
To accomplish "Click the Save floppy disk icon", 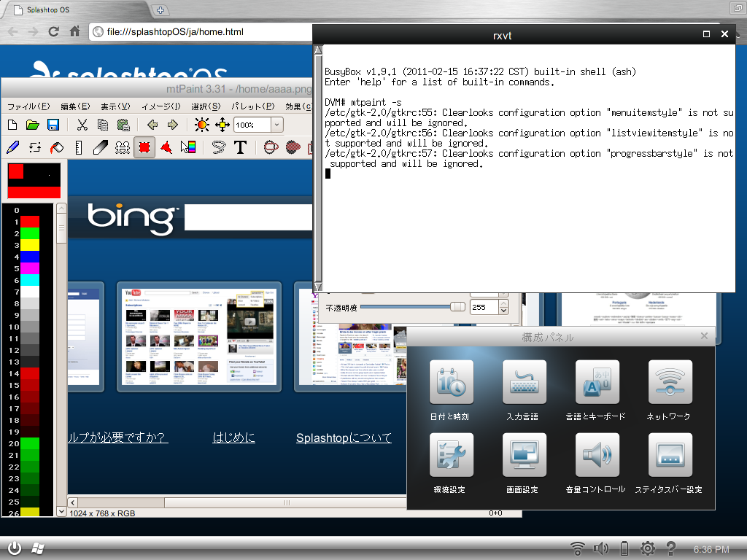I will pos(53,125).
